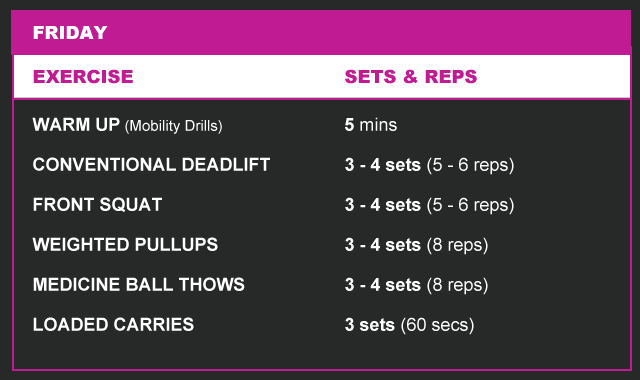The height and width of the screenshot is (380, 640).
Task: Click the weighted pullups 8 reps text
Action: click(457, 245)
